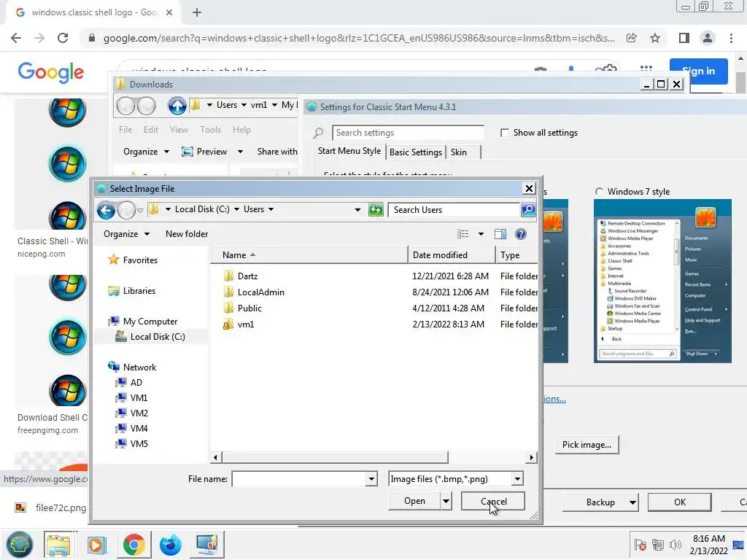
Task: Click Change view icon in dialog toolbar
Action: pyautogui.click(x=463, y=234)
